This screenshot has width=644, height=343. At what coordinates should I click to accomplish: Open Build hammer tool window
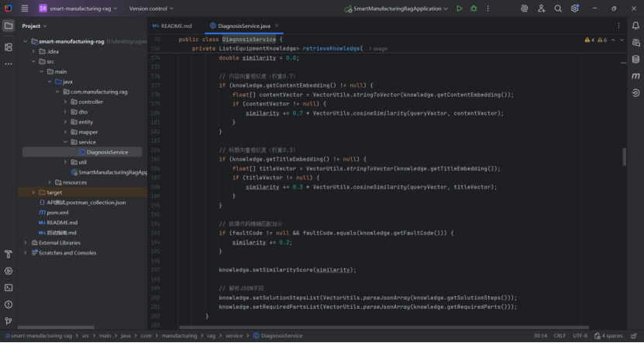[x=9, y=255]
